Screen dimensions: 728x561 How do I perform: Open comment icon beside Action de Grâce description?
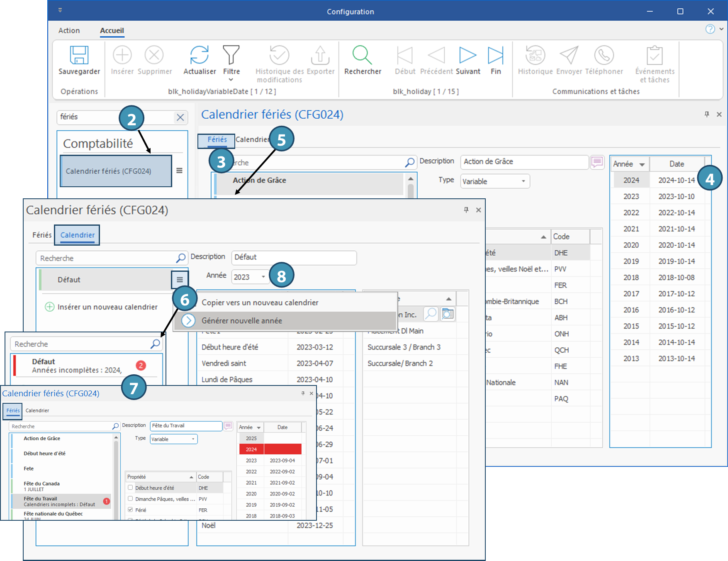(597, 162)
